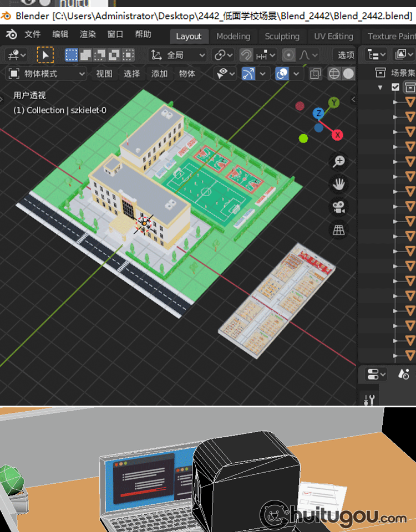416x532 pixels.
Task: Click the blue Z axis gizmo handle
Action: tap(318, 113)
